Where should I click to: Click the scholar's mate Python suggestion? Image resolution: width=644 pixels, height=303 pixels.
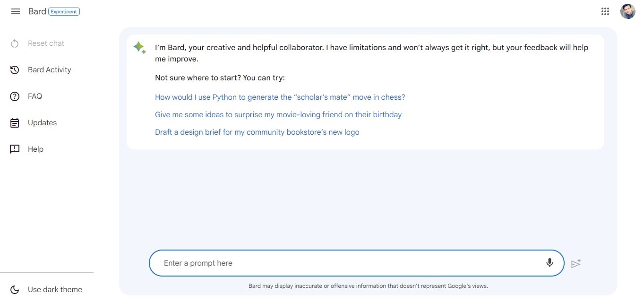coord(280,97)
